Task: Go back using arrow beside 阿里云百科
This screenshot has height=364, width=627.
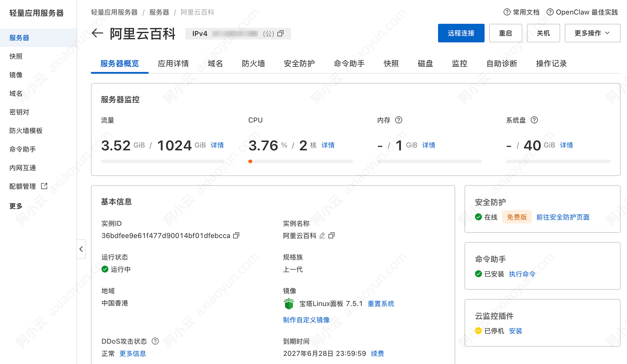Action: [x=97, y=33]
